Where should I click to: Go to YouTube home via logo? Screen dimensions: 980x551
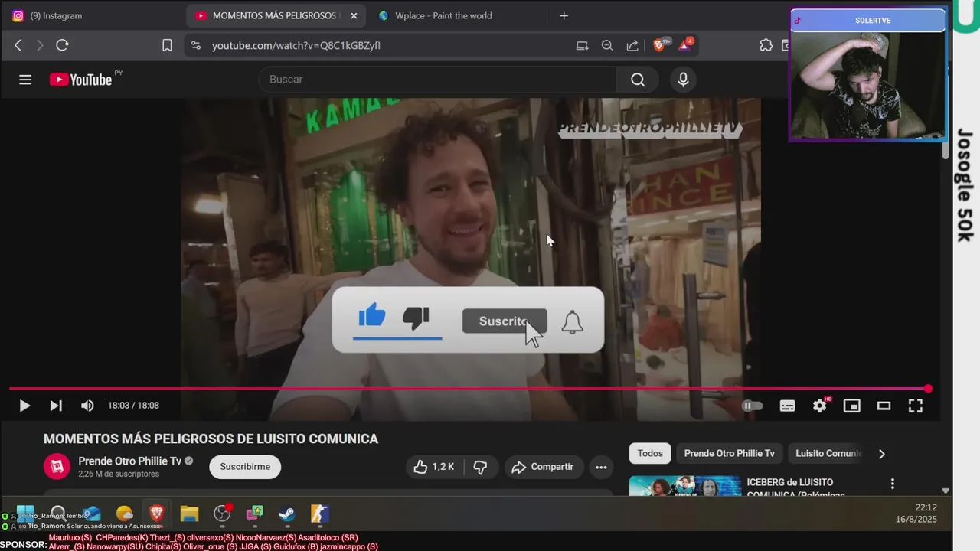(x=80, y=80)
